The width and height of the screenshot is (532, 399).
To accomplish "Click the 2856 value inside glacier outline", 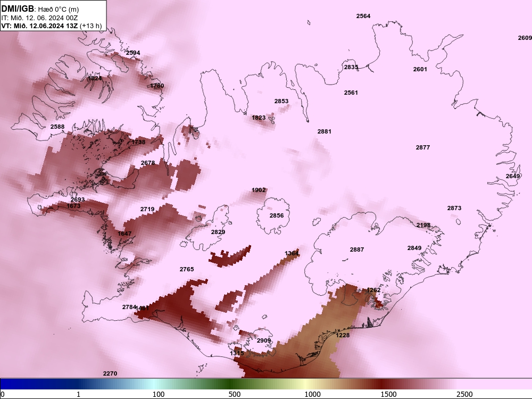I will (x=277, y=216).
